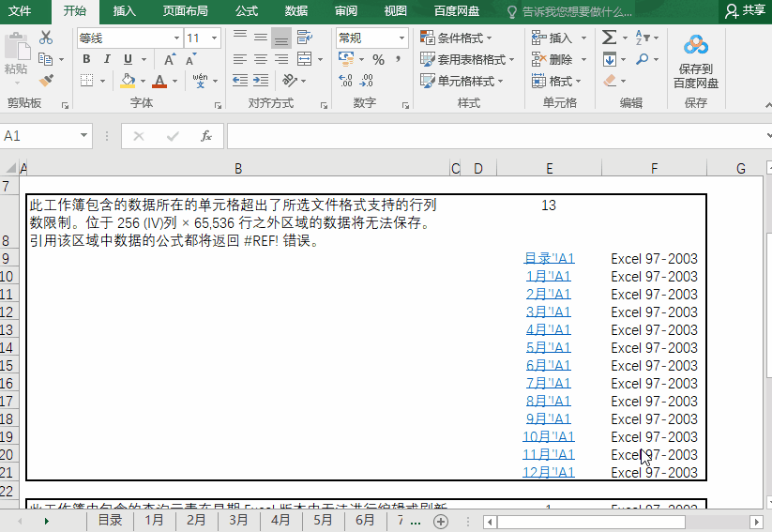772x532 pixels.
Task: Switch to the 页面布局 tab
Action: pyautogui.click(x=186, y=11)
